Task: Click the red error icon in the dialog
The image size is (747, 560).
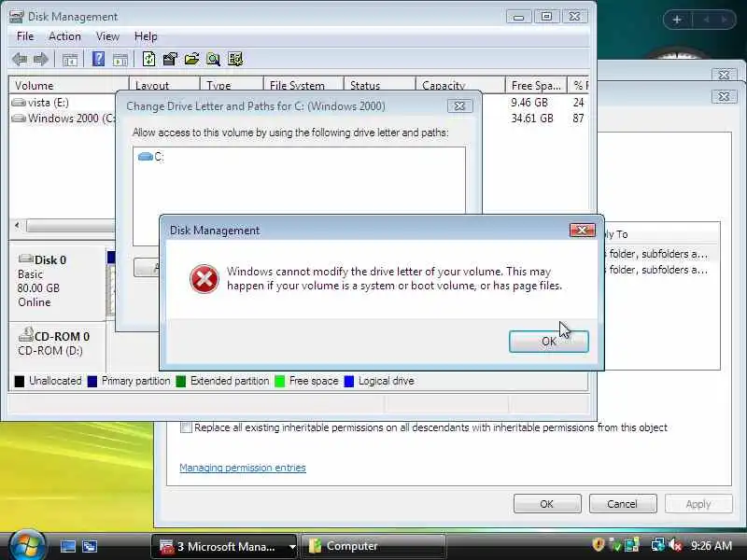Action: pyautogui.click(x=204, y=279)
